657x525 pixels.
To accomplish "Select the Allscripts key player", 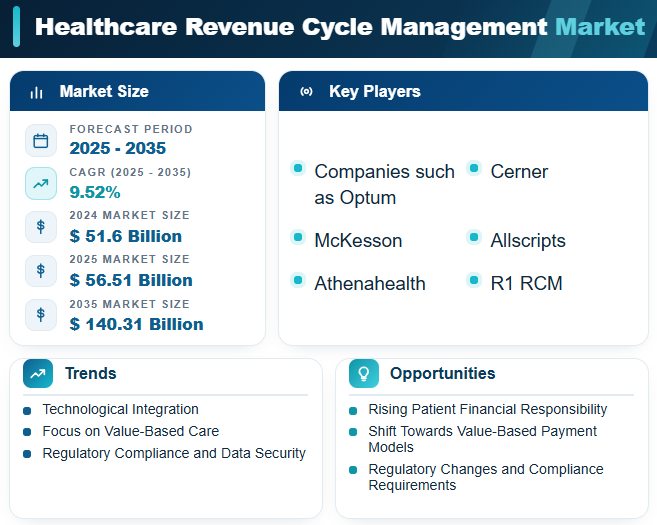I will point(528,241).
